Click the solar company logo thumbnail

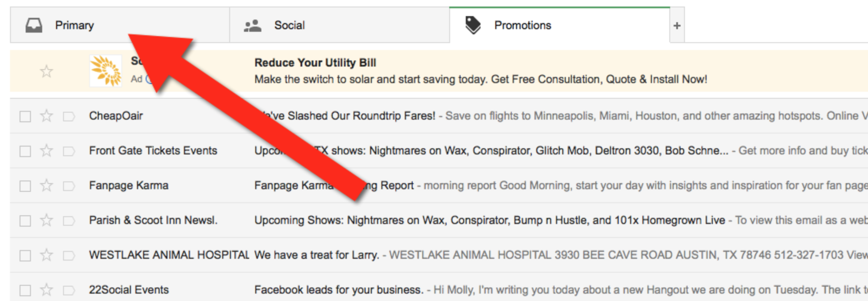click(106, 71)
